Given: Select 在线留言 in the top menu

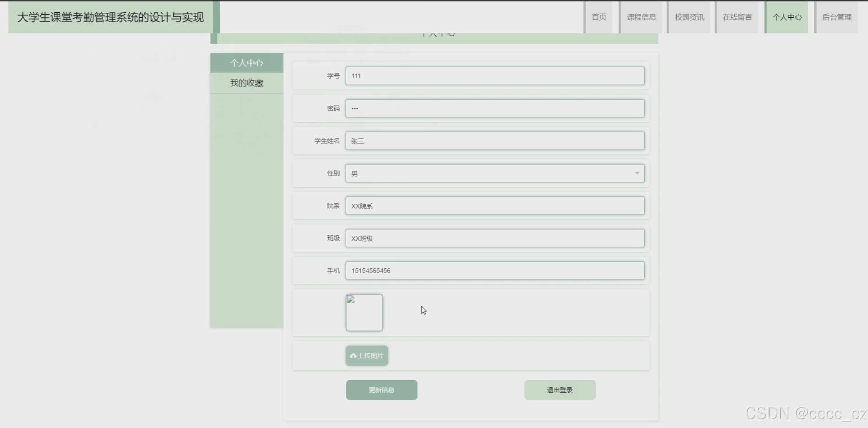Looking at the screenshot, I should (737, 17).
